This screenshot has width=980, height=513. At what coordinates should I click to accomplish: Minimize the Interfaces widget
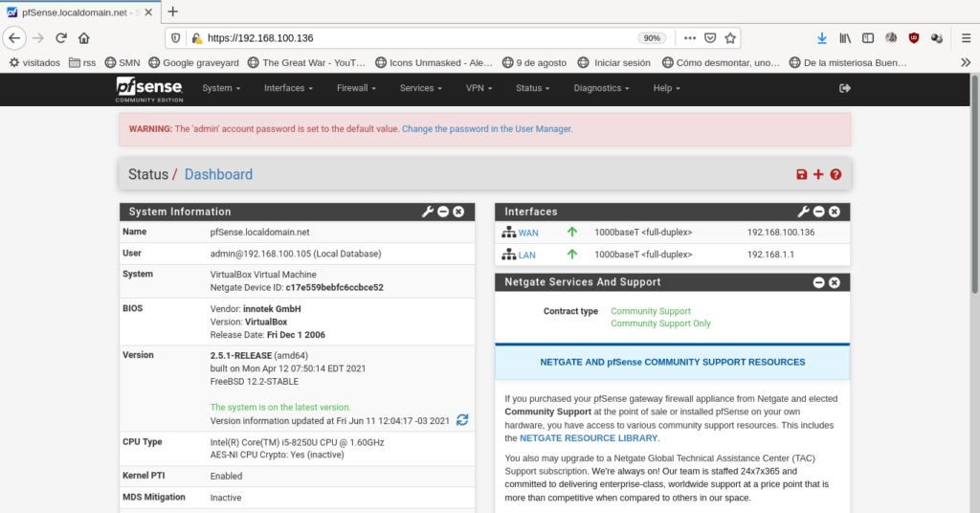(819, 212)
